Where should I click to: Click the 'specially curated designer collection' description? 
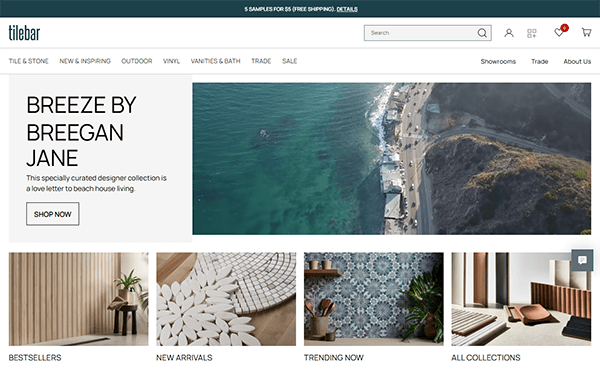coord(96,183)
